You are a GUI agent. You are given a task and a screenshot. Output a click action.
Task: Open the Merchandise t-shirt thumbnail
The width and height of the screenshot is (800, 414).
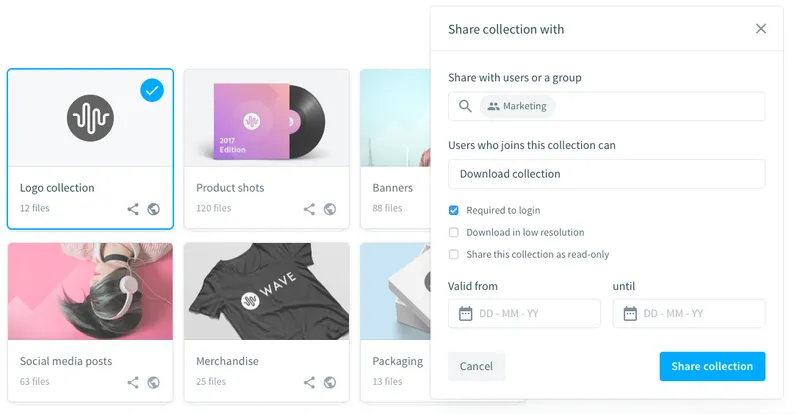click(x=266, y=291)
